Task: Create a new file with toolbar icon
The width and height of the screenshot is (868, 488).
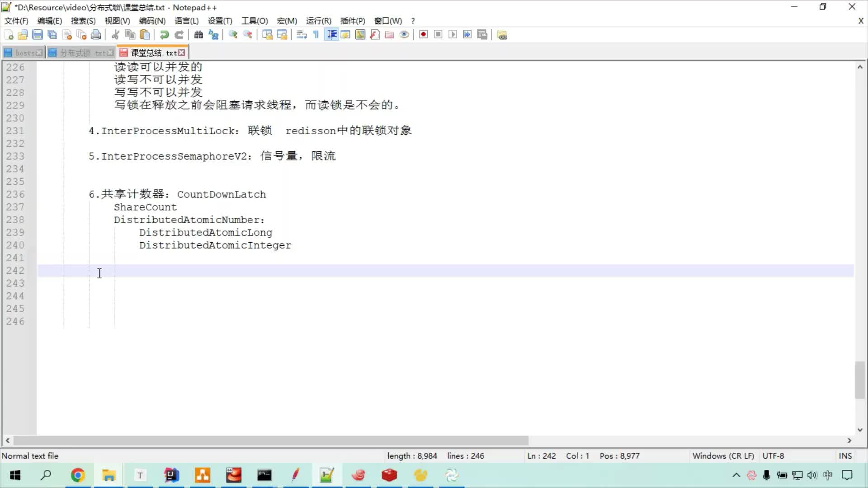Action: [x=8, y=35]
